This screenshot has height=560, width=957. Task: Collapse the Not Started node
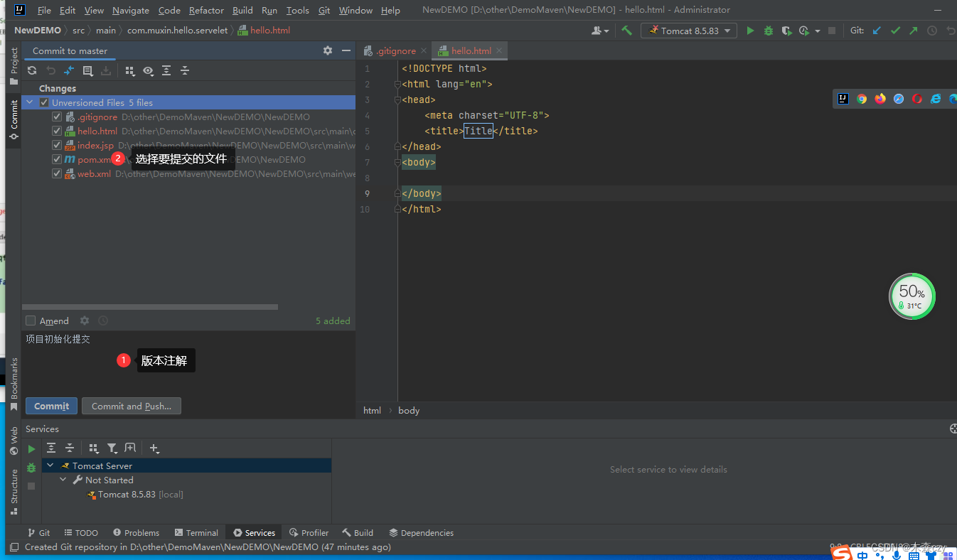63,480
